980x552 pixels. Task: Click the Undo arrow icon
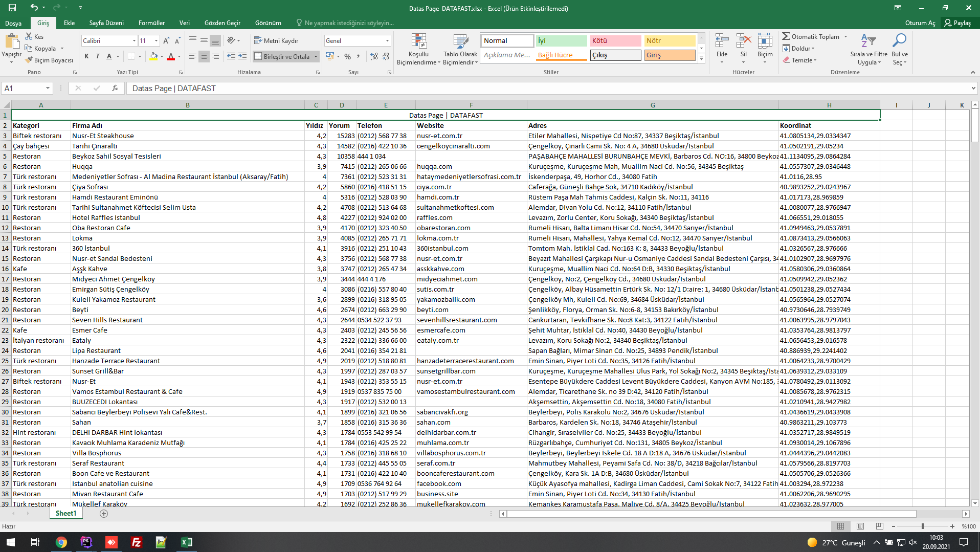(x=34, y=8)
